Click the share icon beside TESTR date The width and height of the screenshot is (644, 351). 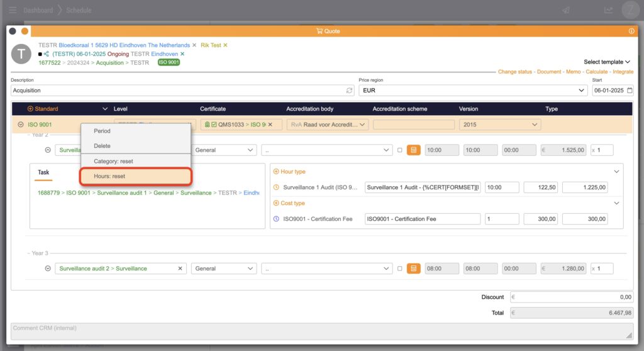pos(47,54)
